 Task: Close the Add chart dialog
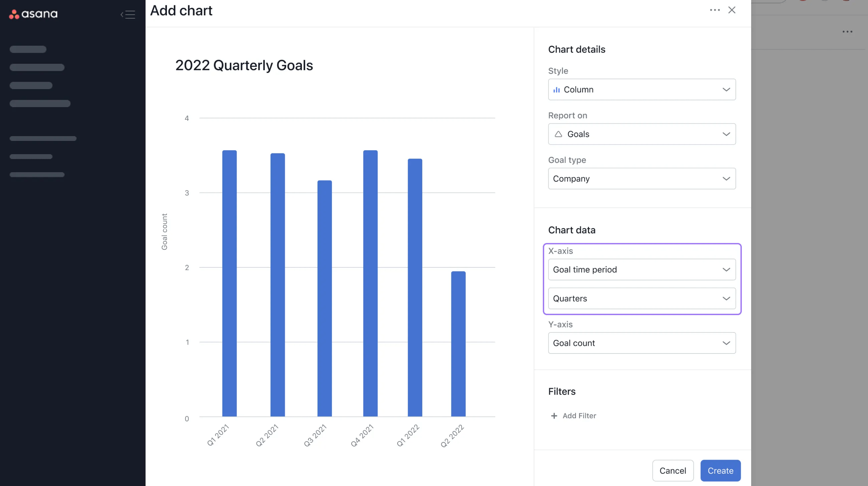[x=732, y=10]
